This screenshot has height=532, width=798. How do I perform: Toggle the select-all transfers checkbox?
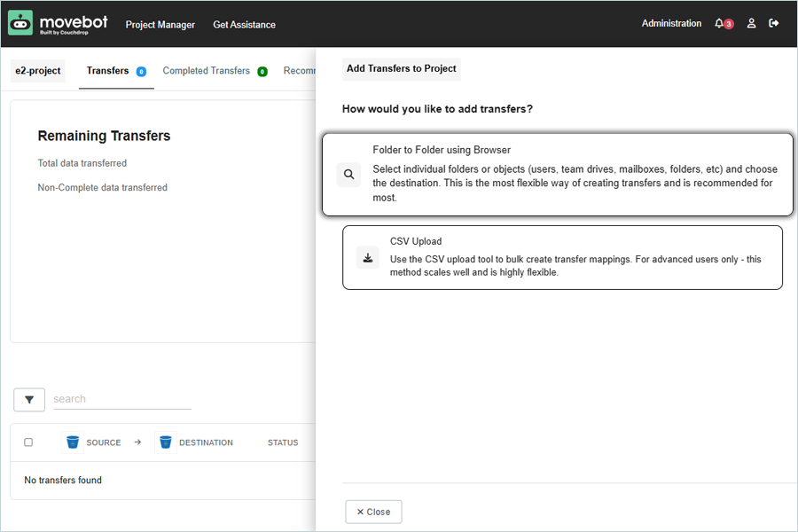pos(28,442)
